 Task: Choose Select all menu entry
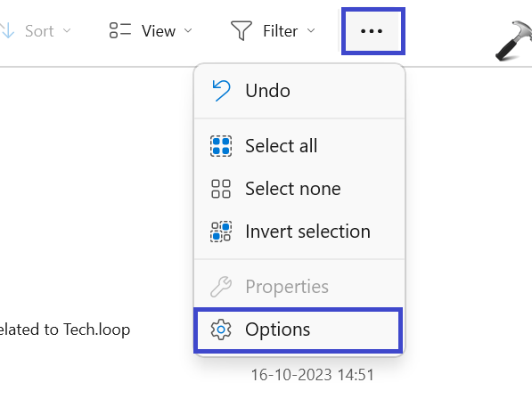[299, 146]
